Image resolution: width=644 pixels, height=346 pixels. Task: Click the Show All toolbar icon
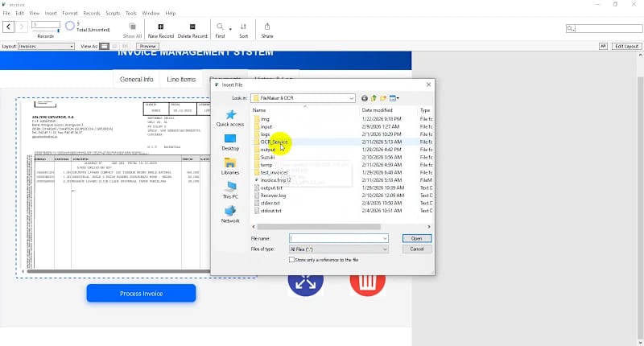132,27
